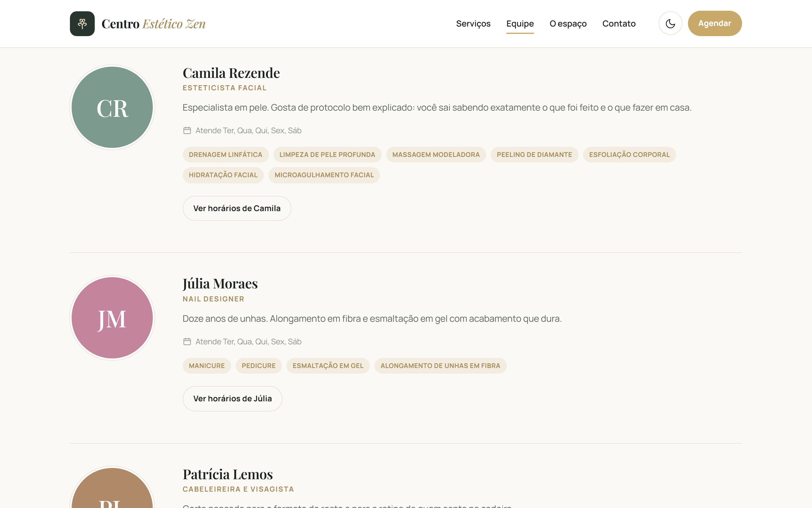Select the Drenagem Linfática tag
Image resolution: width=812 pixels, height=508 pixels.
(x=226, y=155)
